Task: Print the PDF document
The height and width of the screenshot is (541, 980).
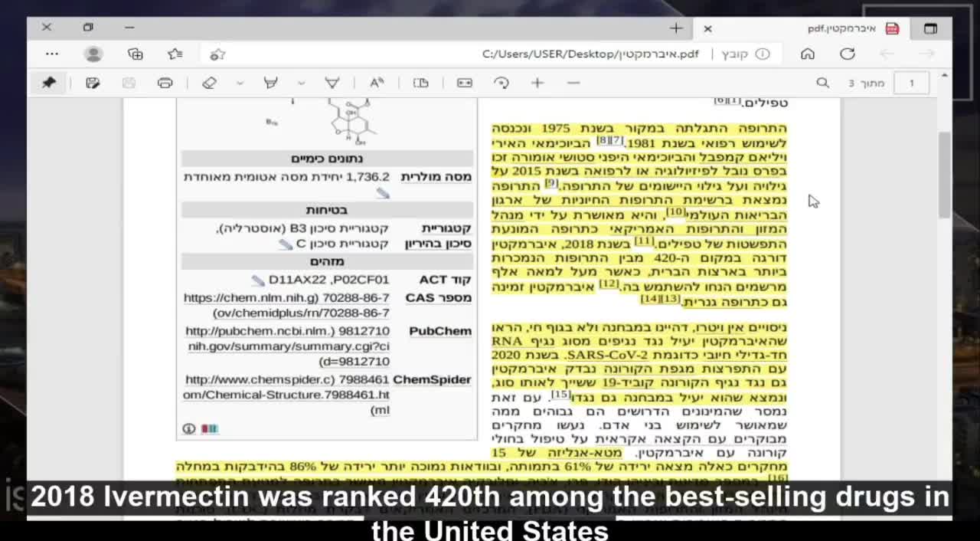Action: click(x=165, y=83)
